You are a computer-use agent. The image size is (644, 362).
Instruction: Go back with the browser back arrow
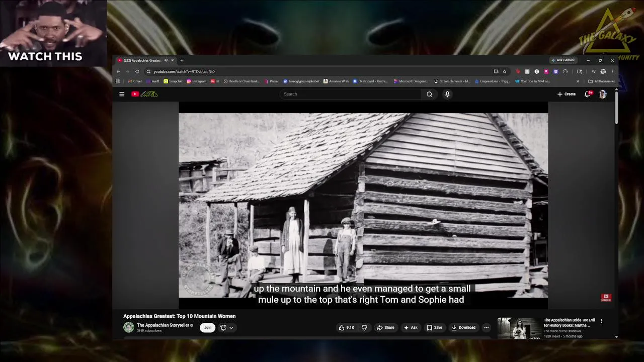coord(118,71)
